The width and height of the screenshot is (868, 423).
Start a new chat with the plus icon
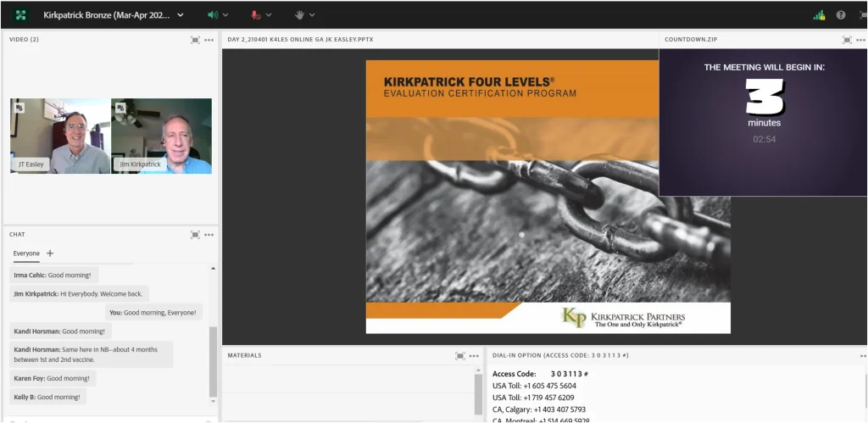tap(50, 253)
